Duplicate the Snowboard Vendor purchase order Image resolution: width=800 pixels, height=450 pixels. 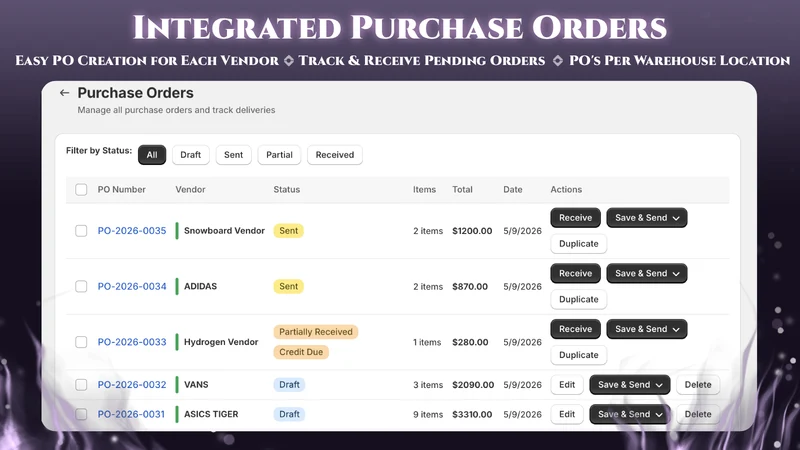[x=579, y=244]
